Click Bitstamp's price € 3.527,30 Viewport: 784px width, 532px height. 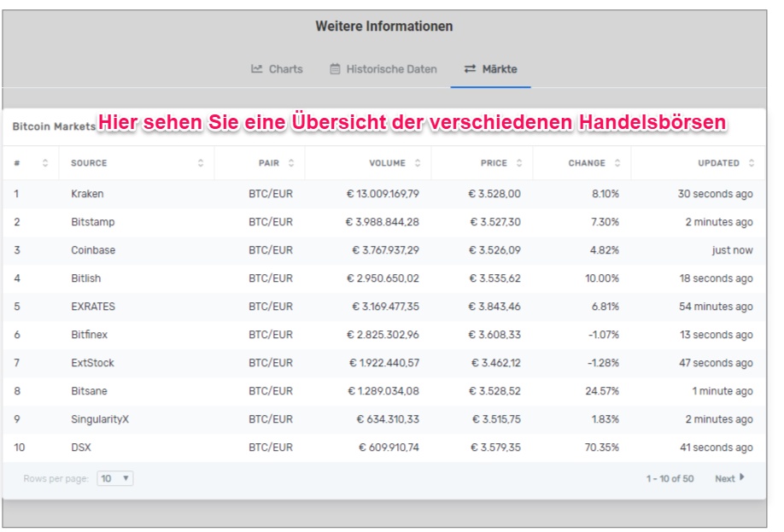pyautogui.click(x=495, y=222)
